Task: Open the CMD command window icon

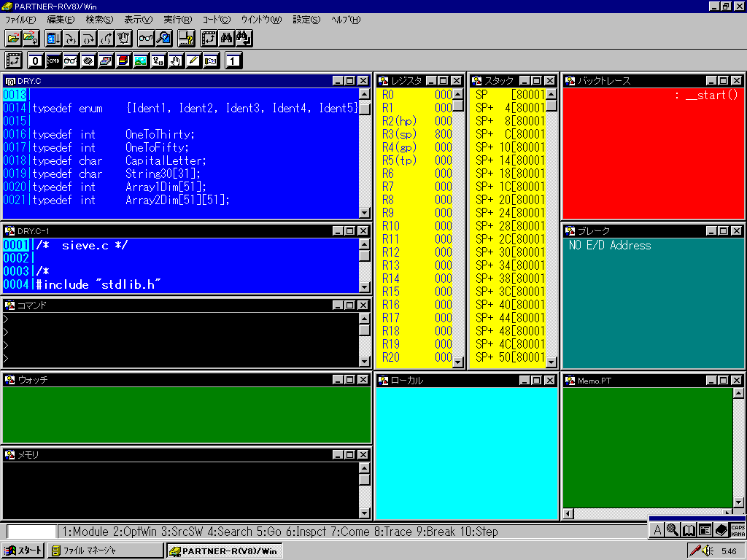Action: [54, 61]
